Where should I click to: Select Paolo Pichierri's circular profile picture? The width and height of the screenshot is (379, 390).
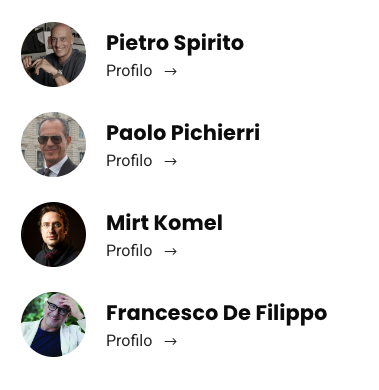coord(53,144)
